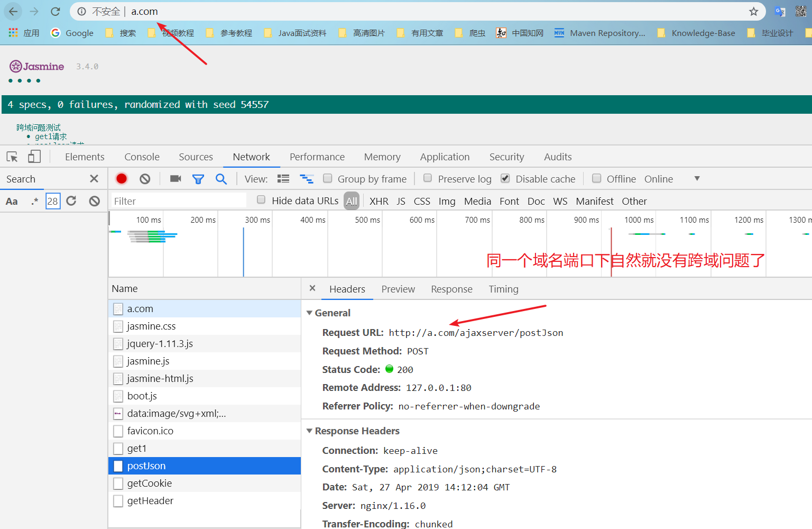Open the network throttling dropdown next to Online
The height and width of the screenshot is (529, 812).
click(x=697, y=179)
